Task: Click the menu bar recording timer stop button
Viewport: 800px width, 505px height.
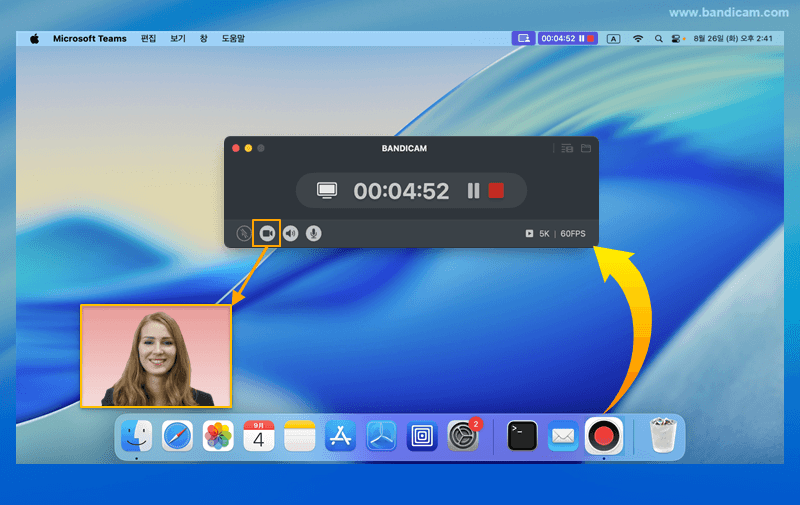Action: [x=592, y=38]
